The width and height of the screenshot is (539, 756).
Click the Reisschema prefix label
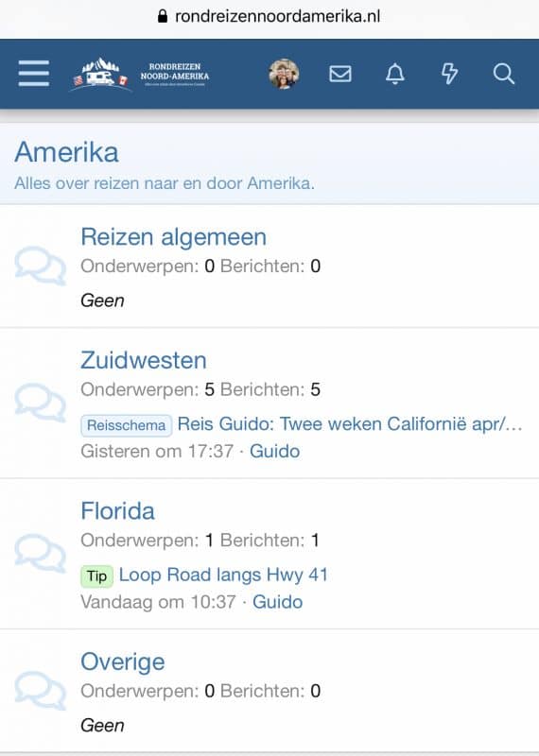(126, 425)
